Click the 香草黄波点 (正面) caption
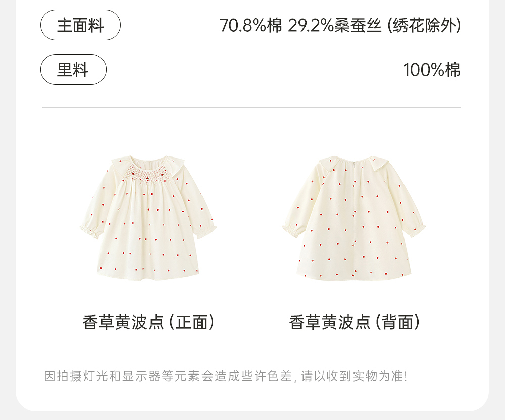 pyautogui.click(x=148, y=322)
